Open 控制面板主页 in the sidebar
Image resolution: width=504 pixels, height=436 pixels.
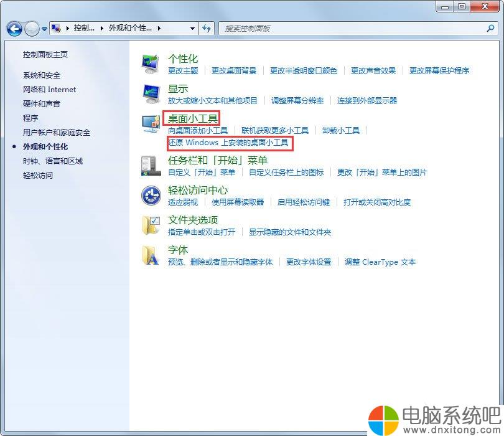(45, 55)
